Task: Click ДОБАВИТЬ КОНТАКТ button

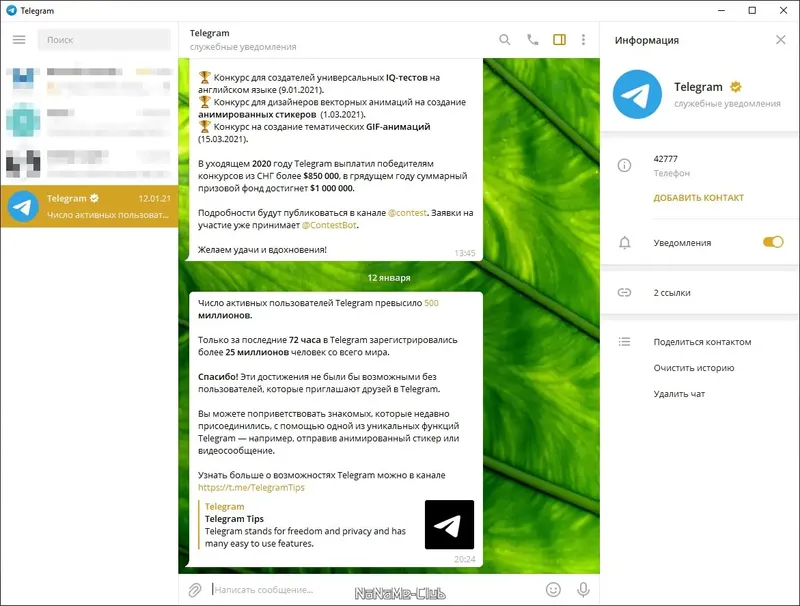Action: point(698,198)
